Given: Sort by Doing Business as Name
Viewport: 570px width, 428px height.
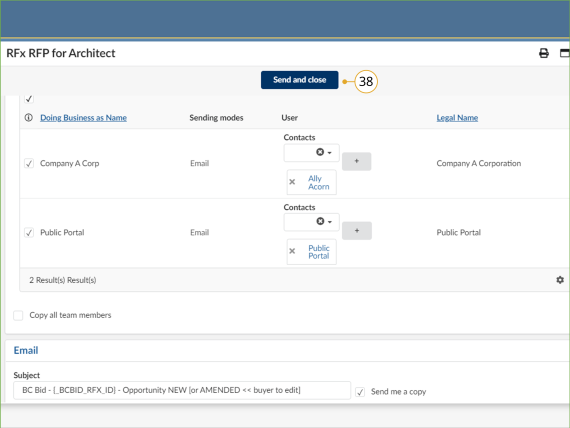Looking at the screenshot, I should click(83, 117).
